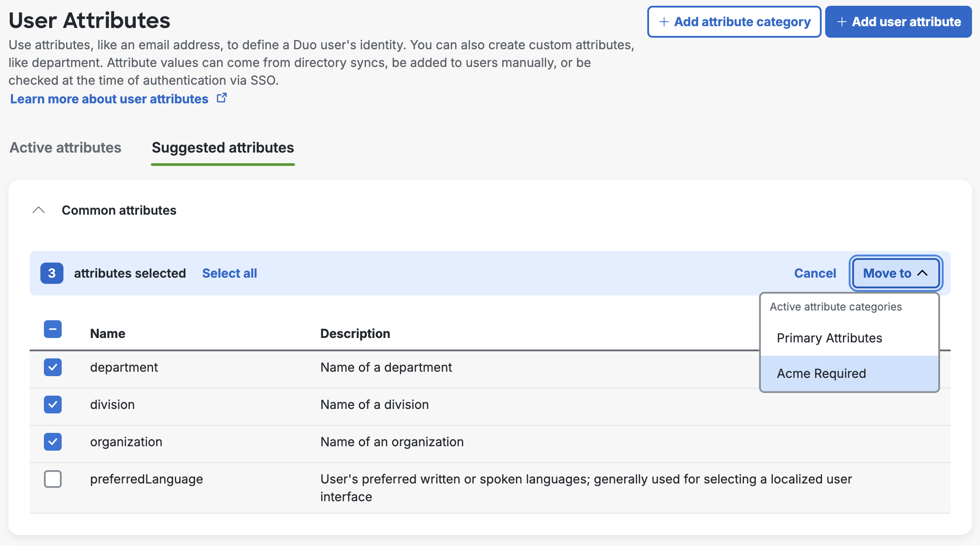Click the plus icon on Add user attribute
This screenshot has height=546, width=980.
point(842,21)
